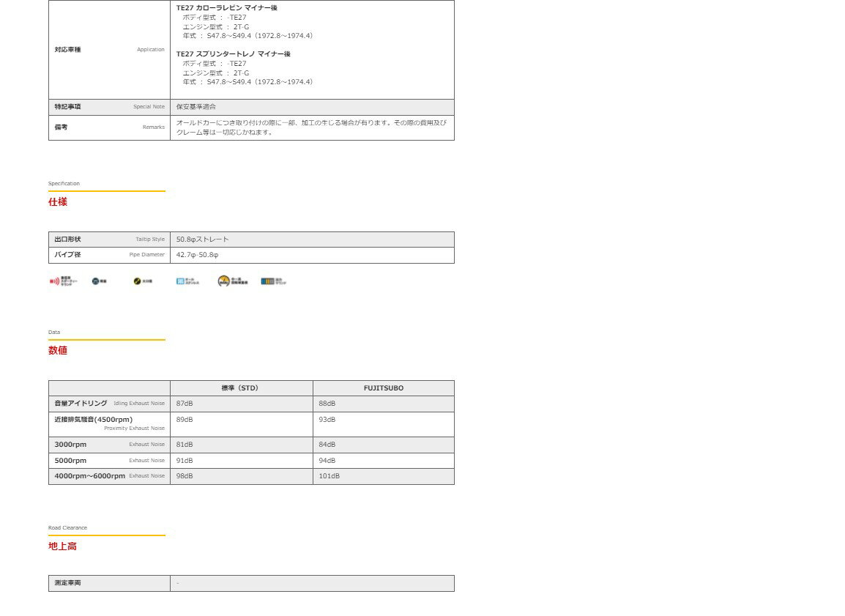Click the TE27 カローラレビン マイナー後 title

(227, 7)
